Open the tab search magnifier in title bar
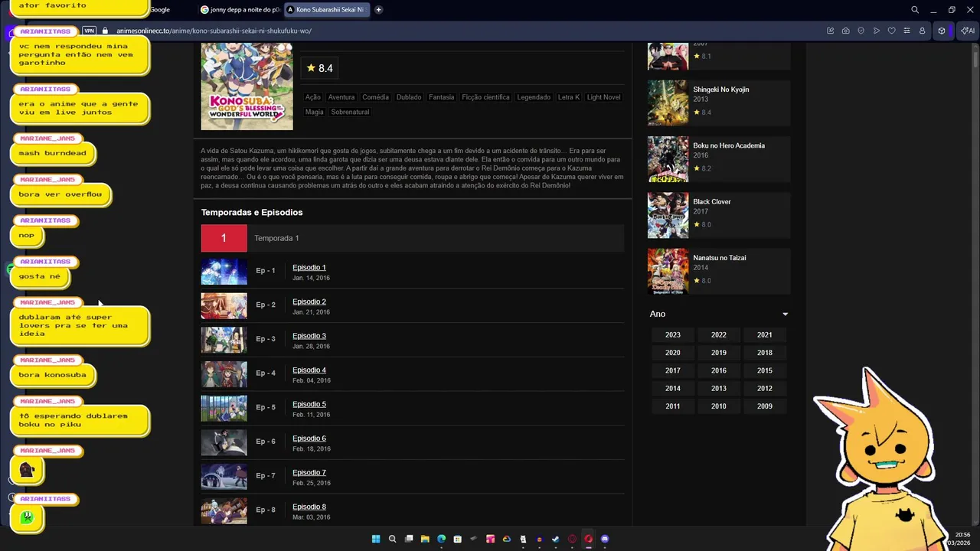The height and width of the screenshot is (551, 980). click(x=915, y=10)
